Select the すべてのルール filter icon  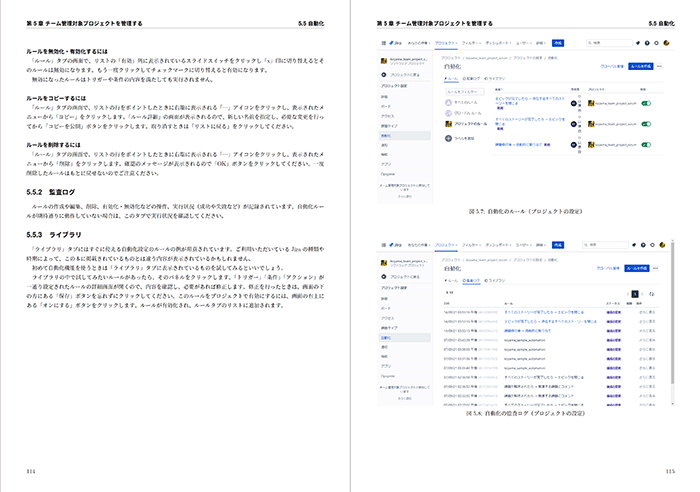(448, 103)
